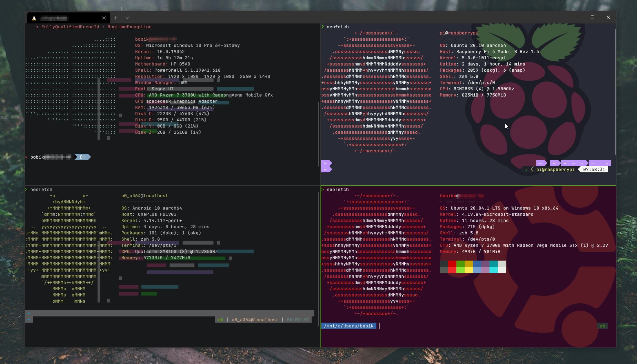The height and width of the screenshot is (364, 637).
Task: Click the 'FullyQualifiedErrorId : RuntimeException' error line
Action: 94,27
